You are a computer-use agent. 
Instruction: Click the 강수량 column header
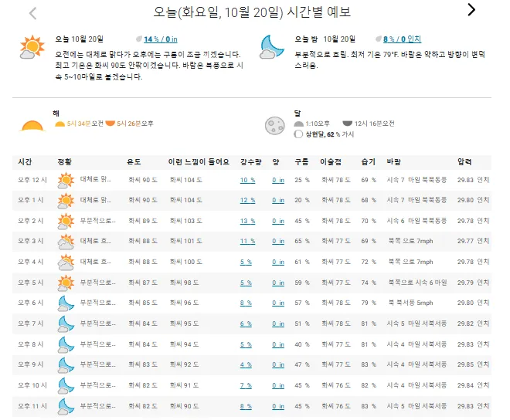coord(251,162)
